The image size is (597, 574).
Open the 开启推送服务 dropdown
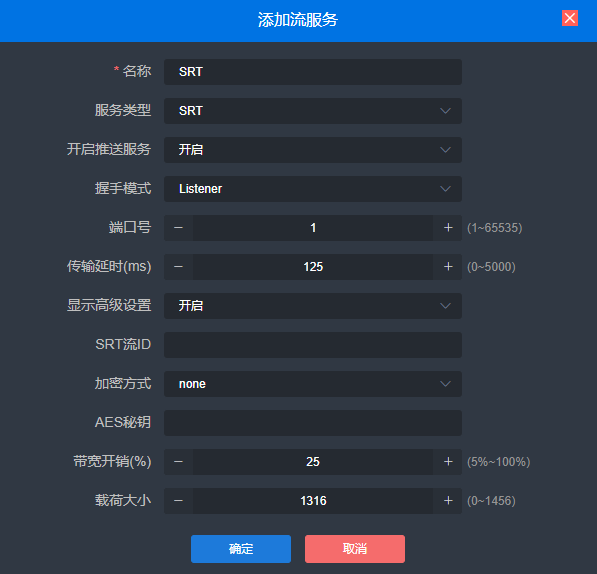[x=313, y=150]
